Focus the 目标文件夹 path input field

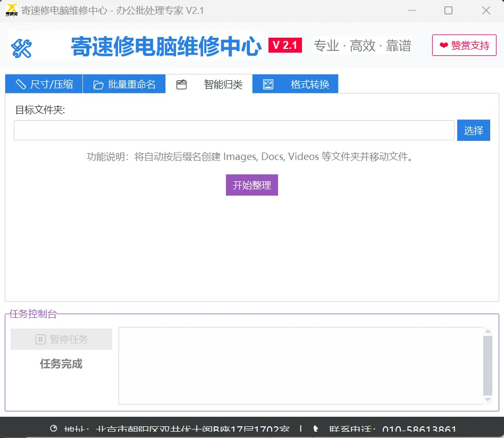pos(234,130)
